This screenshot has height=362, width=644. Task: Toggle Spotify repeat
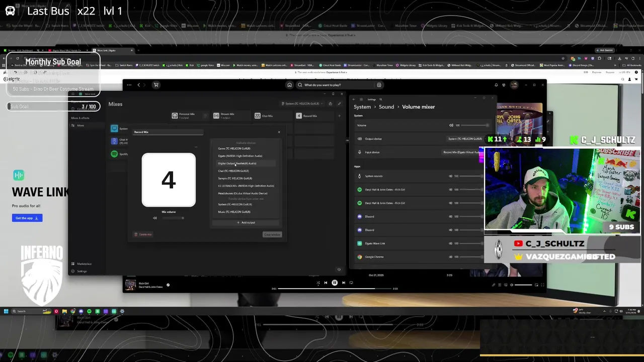tap(351, 283)
